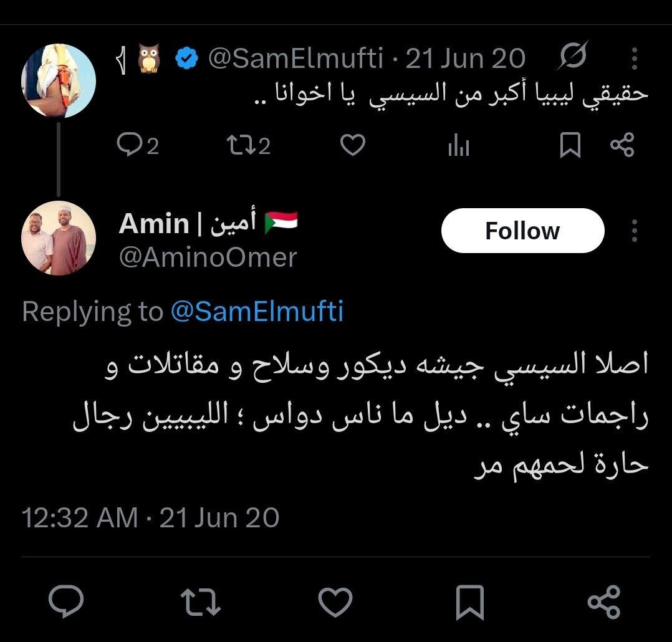The height and width of the screenshot is (642, 672).
Task: Open more options on top tweet
Action: pyautogui.click(x=634, y=59)
